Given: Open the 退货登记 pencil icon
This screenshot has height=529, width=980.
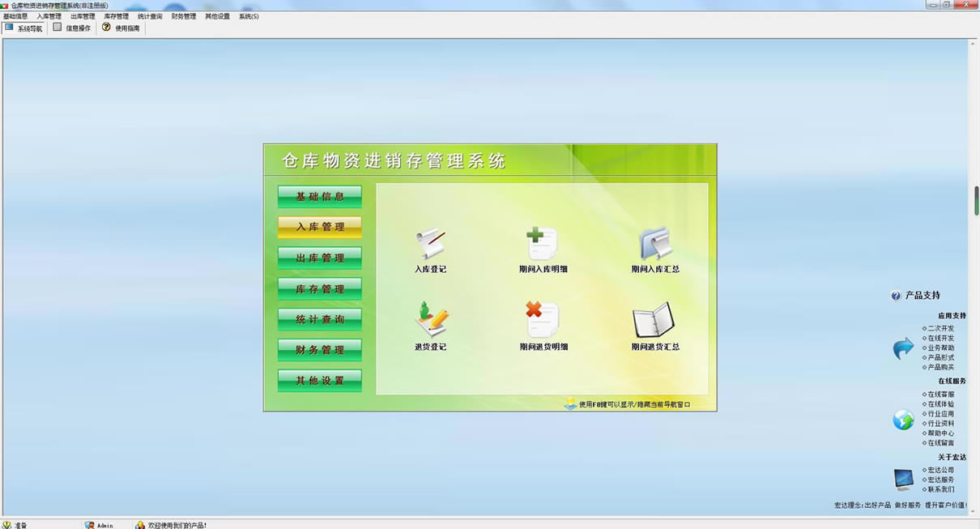Looking at the screenshot, I should tap(430, 320).
